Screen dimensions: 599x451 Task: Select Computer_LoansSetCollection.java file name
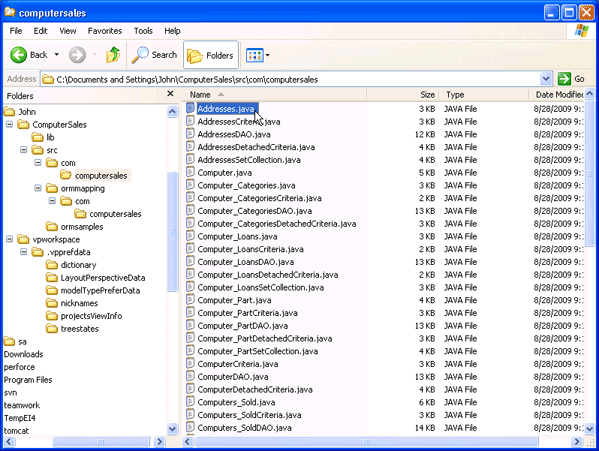coord(261,287)
